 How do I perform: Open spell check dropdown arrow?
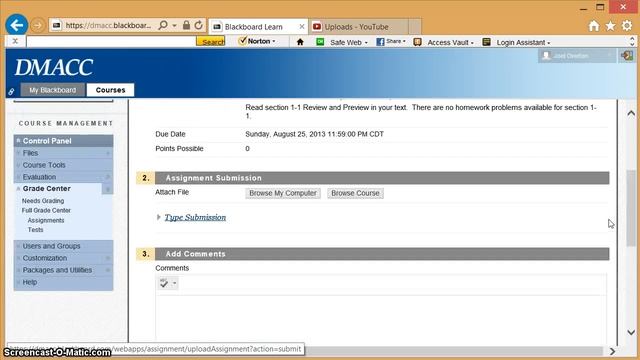(x=174, y=283)
